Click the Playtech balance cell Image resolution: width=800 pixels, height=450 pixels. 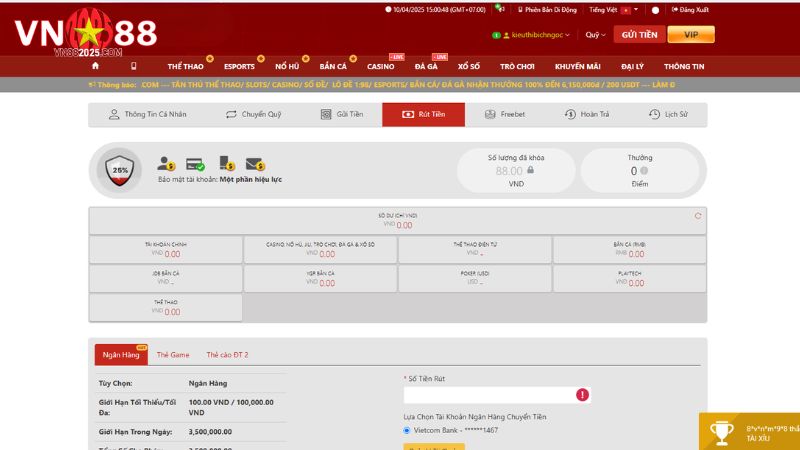point(630,279)
